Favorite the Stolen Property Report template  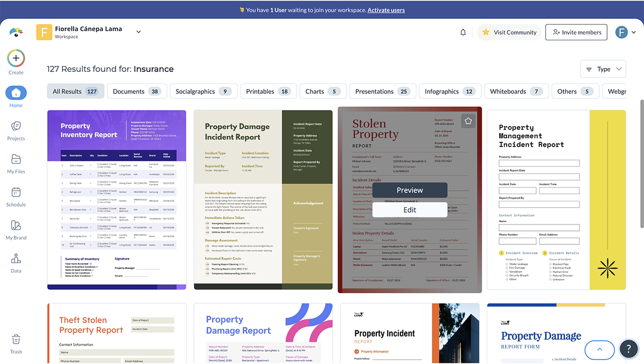[x=468, y=120]
